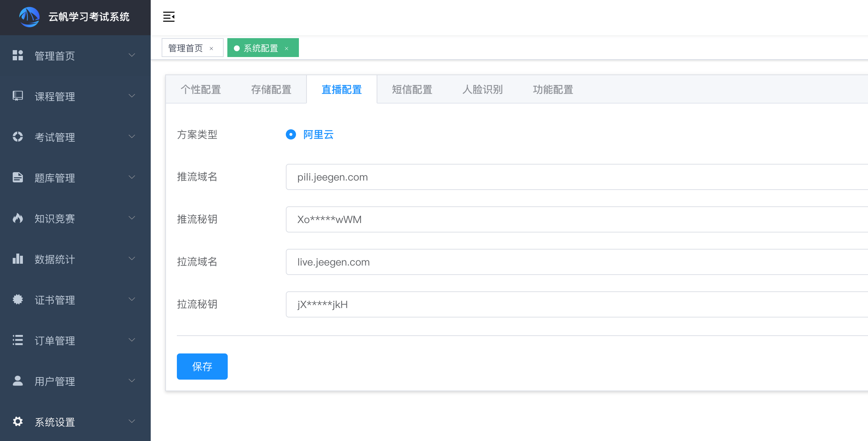Click the 系统设置 gear icon

click(x=18, y=421)
